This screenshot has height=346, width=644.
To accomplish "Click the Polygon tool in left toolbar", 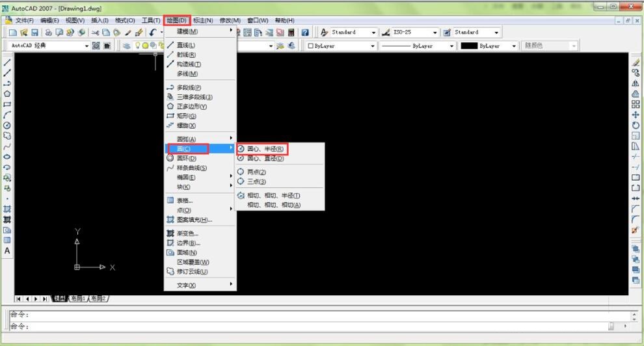I will coord(7,94).
